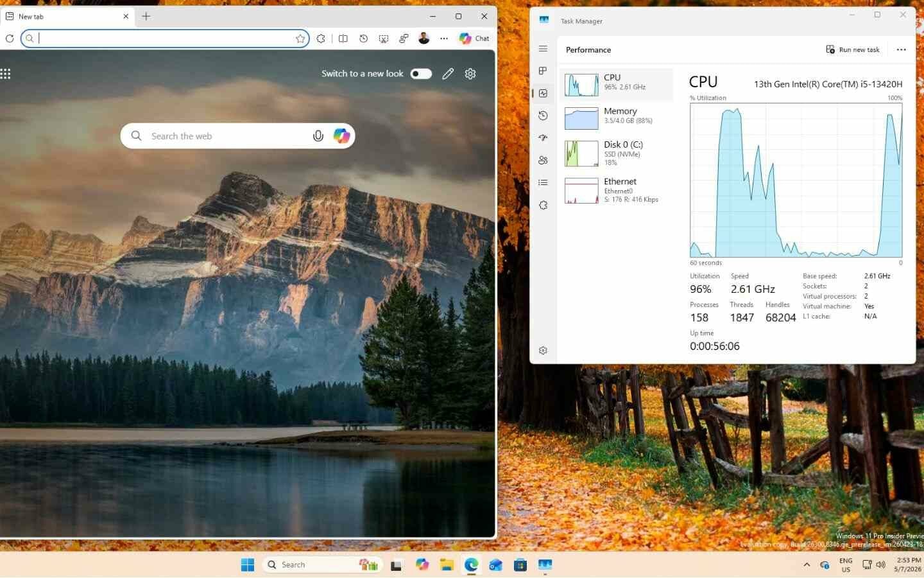Click the Handles count 68204
The image size is (924, 578).
[780, 317]
